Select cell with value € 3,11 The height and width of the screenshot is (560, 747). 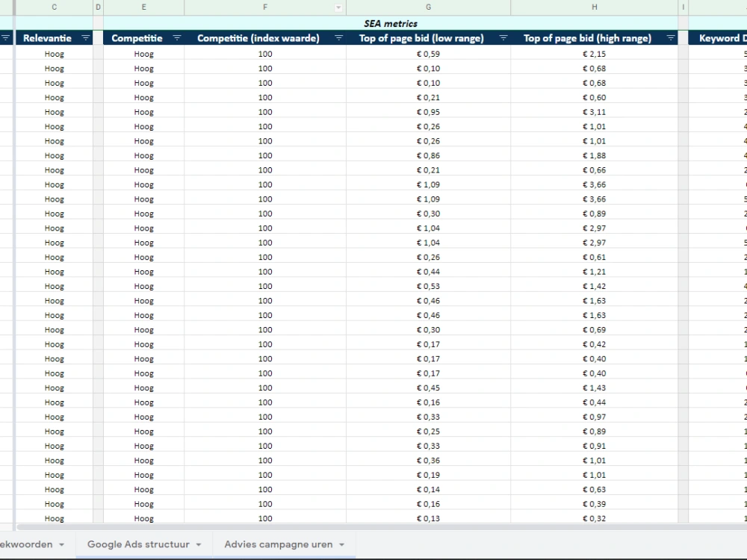point(594,112)
